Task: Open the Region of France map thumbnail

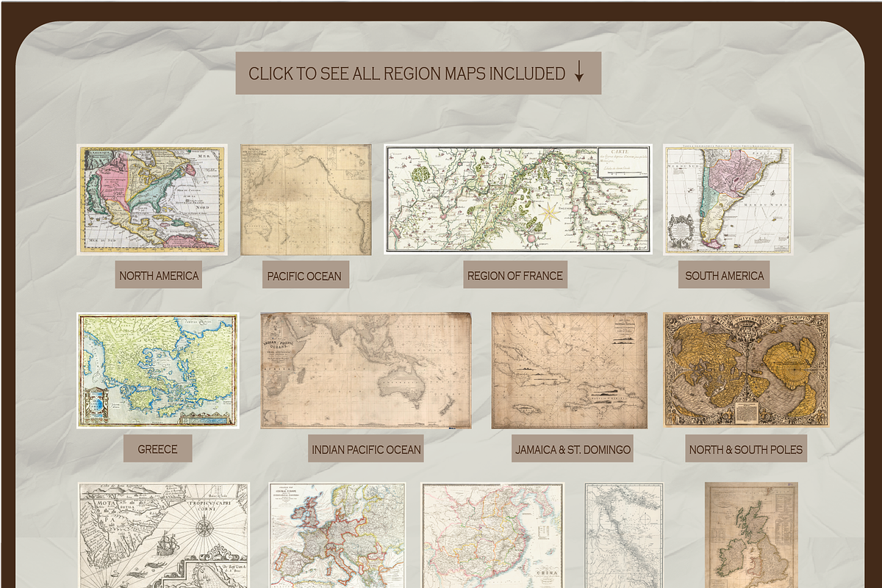Action: point(517,199)
